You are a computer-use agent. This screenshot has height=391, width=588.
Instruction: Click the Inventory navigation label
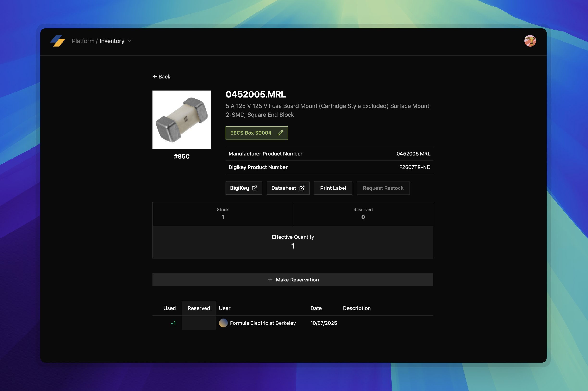(x=112, y=41)
